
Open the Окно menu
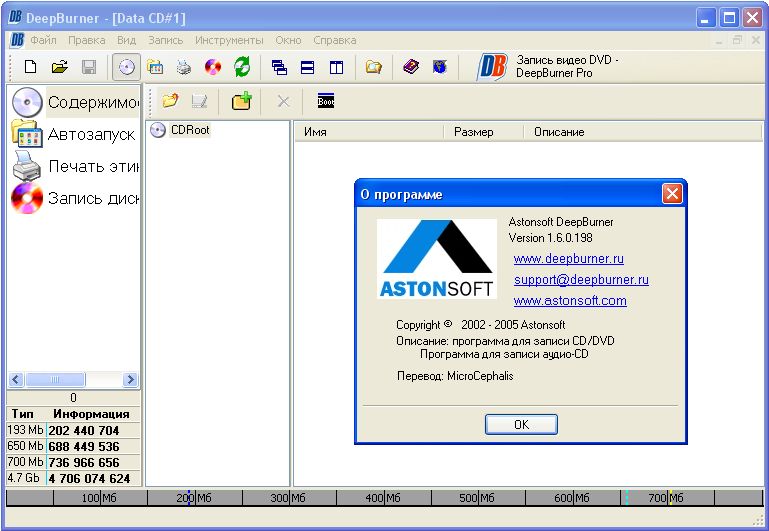pyautogui.click(x=288, y=40)
